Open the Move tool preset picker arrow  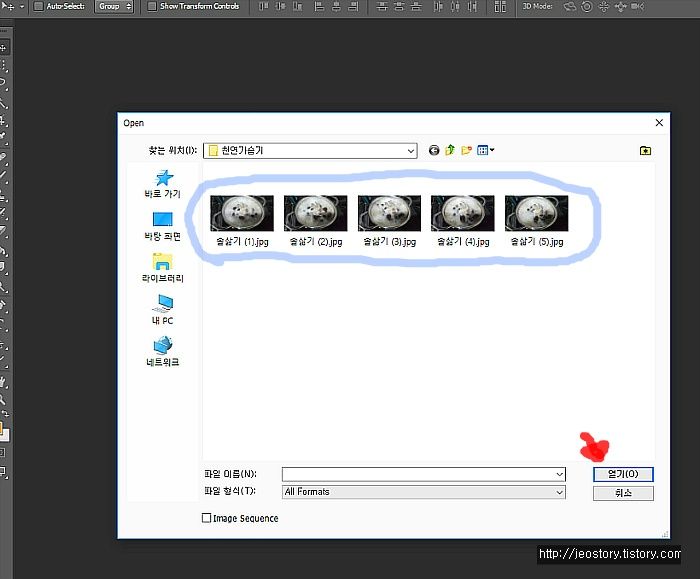pyautogui.click(x=22, y=7)
